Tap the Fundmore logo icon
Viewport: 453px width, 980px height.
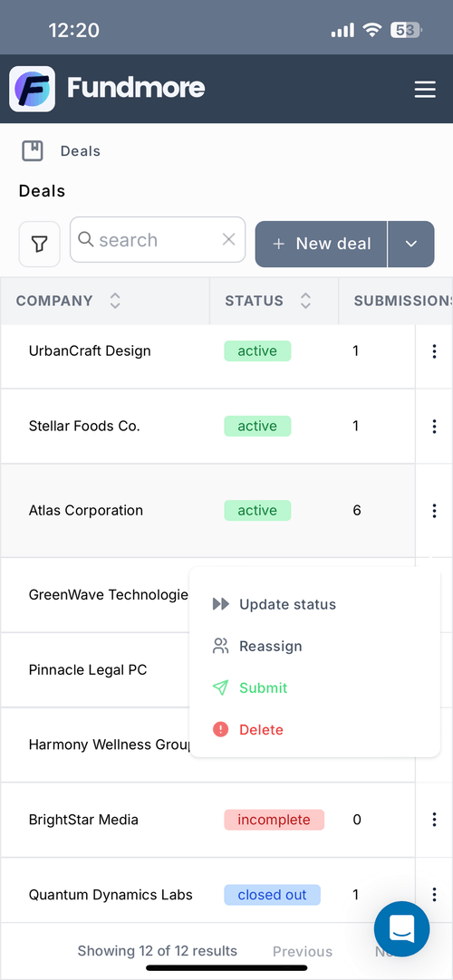[32, 89]
